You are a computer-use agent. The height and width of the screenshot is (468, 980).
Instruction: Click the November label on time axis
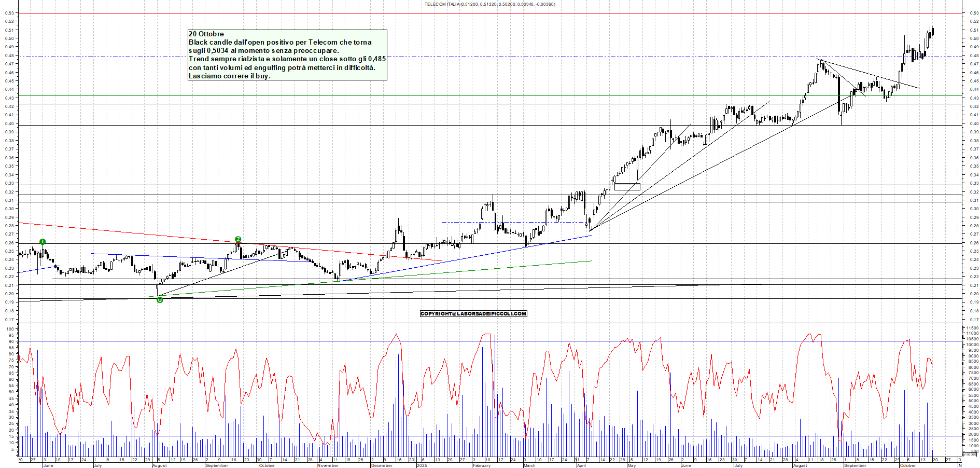[x=328, y=465]
